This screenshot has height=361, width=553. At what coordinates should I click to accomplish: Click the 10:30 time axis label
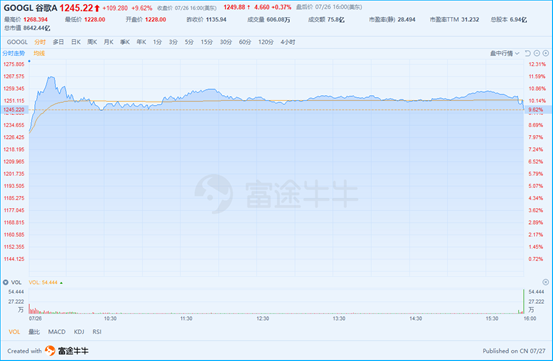pos(110,318)
